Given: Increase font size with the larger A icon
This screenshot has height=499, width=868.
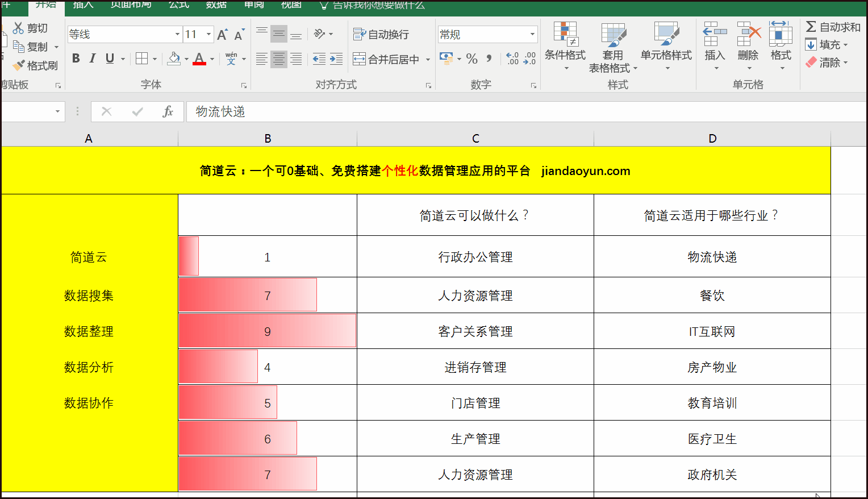Looking at the screenshot, I should tap(222, 35).
